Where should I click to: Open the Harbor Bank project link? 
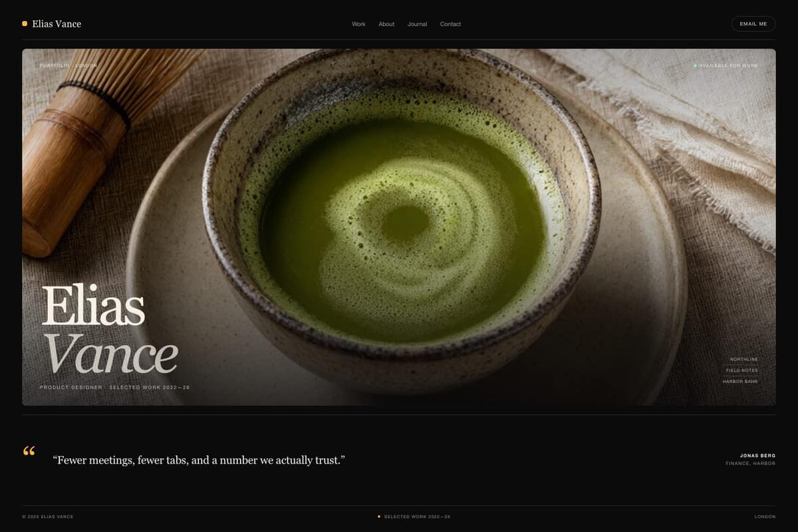[x=740, y=382]
